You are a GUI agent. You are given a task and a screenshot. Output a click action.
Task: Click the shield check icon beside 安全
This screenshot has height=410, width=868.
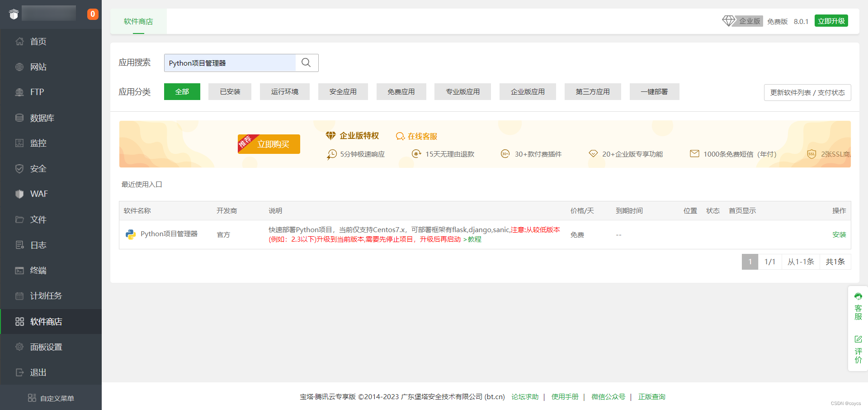tap(19, 169)
